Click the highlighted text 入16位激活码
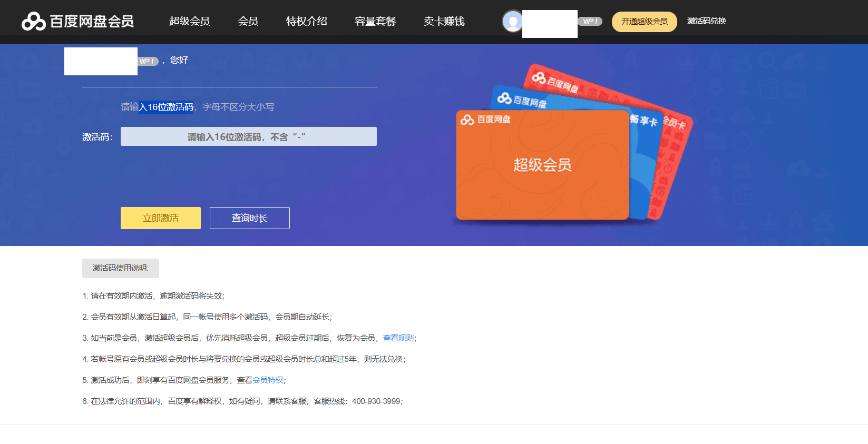 coord(166,107)
